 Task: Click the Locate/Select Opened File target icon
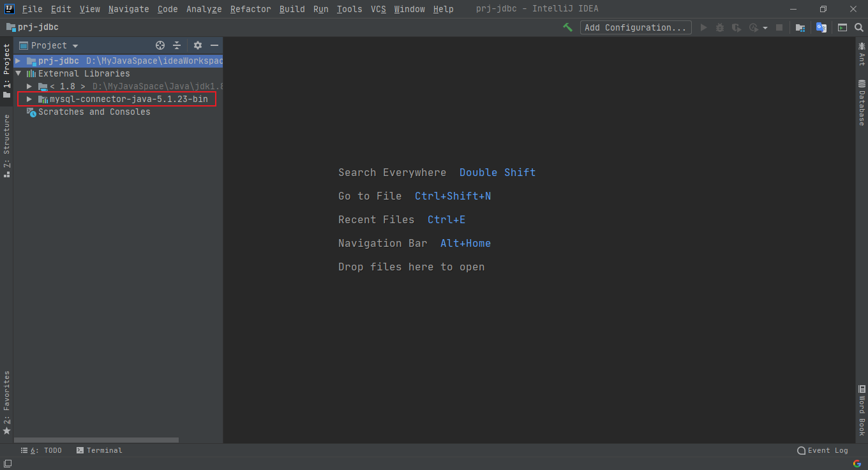coord(160,45)
